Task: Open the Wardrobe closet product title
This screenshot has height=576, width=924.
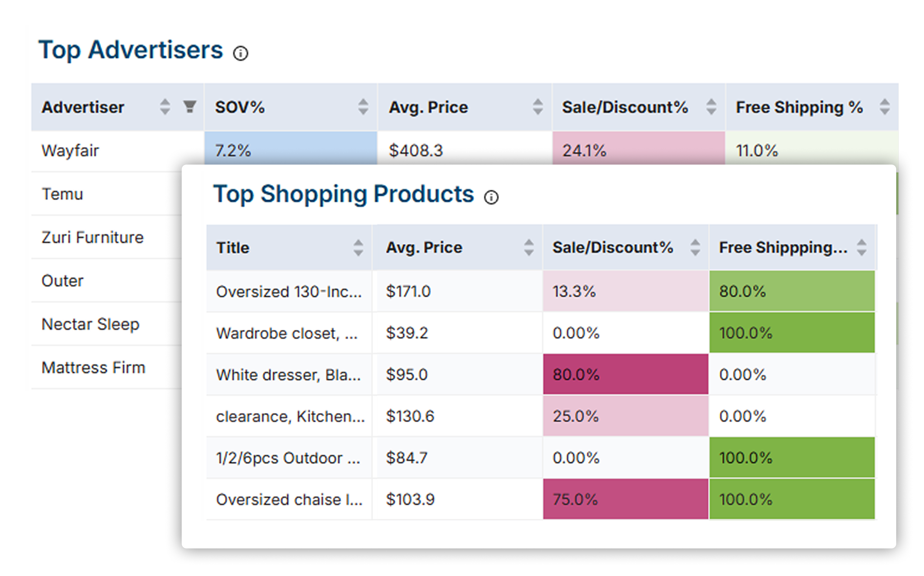Action: point(287,333)
